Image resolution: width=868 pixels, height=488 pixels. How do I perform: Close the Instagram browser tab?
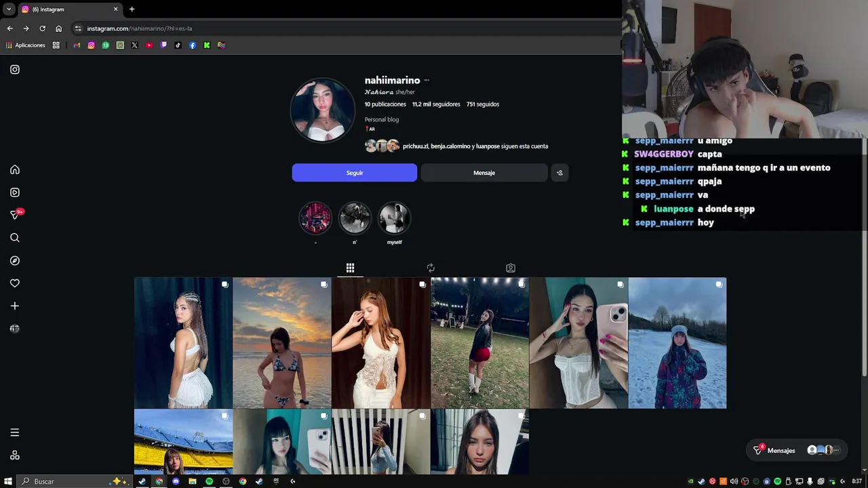click(115, 9)
